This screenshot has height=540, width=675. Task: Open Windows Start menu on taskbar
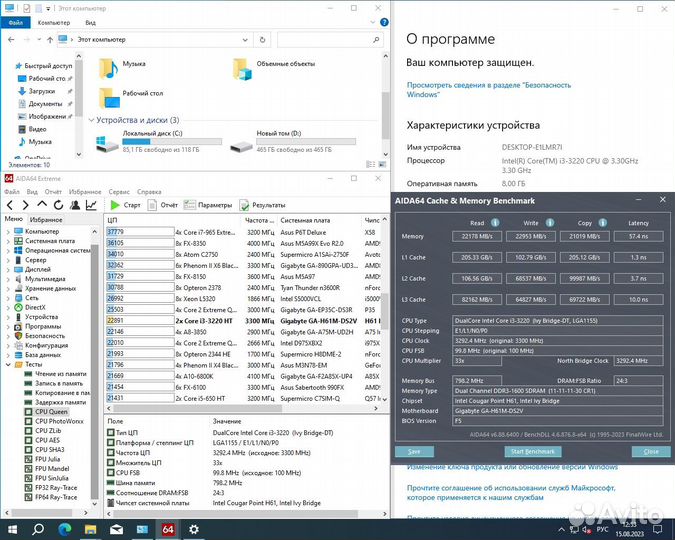12,529
